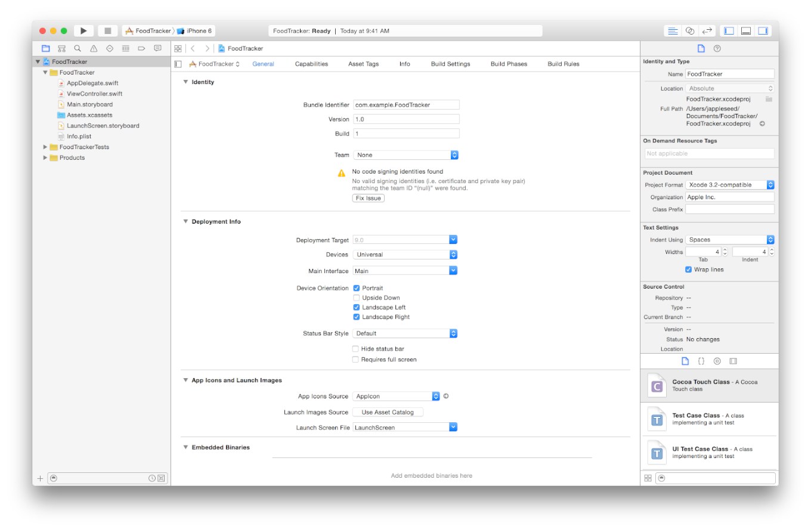
Task: Uncheck Landscape Right orientation
Action: (357, 317)
